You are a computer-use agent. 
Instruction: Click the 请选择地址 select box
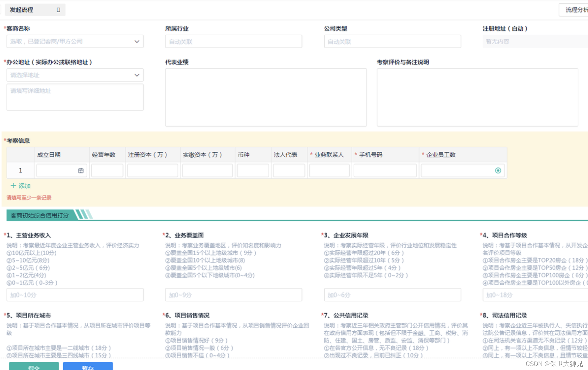tap(75, 75)
